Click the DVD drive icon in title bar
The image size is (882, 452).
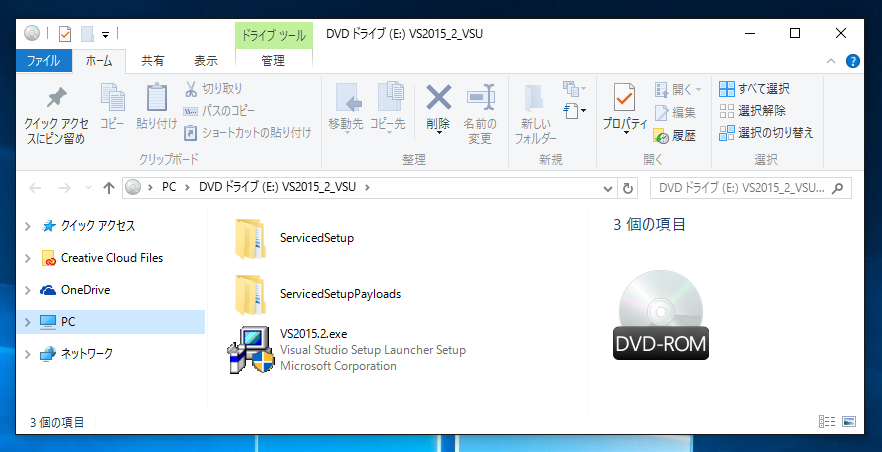click(x=32, y=34)
